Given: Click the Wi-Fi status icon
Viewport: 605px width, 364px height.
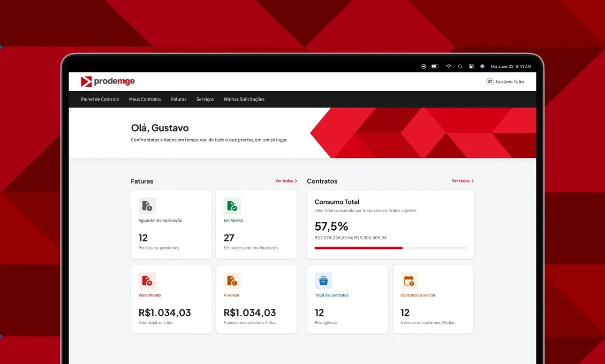Looking at the screenshot, I should click(x=448, y=66).
